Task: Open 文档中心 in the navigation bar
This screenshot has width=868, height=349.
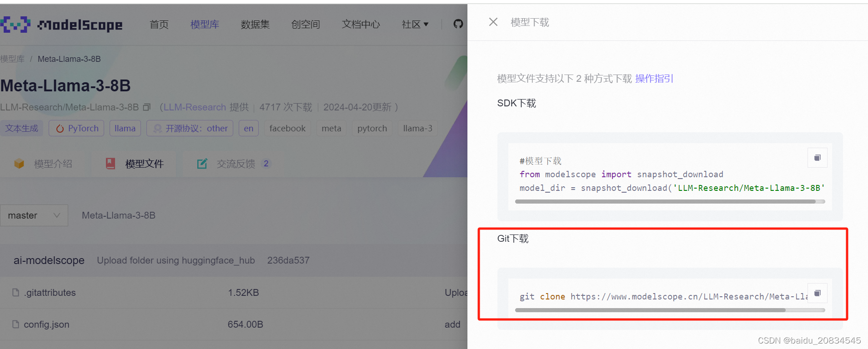Action: pyautogui.click(x=361, y=25)
